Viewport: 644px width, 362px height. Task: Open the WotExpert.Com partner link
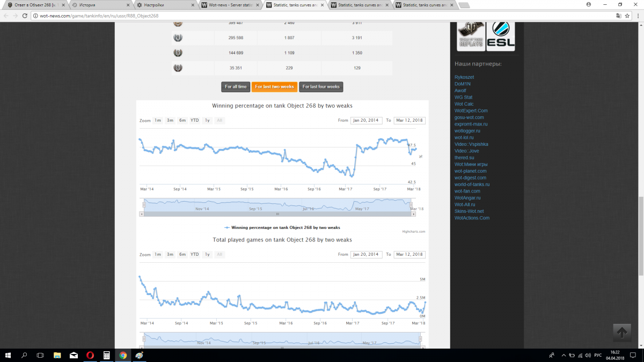point(471,110)
